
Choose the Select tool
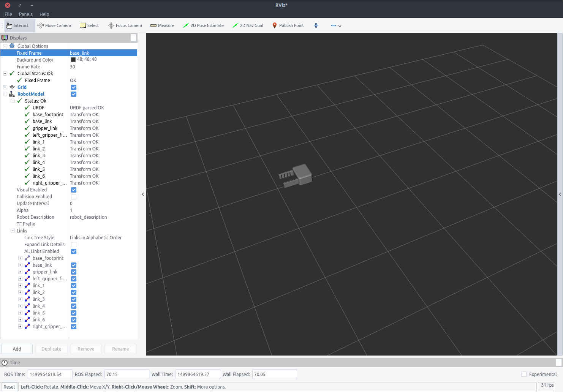click(89, 25)
